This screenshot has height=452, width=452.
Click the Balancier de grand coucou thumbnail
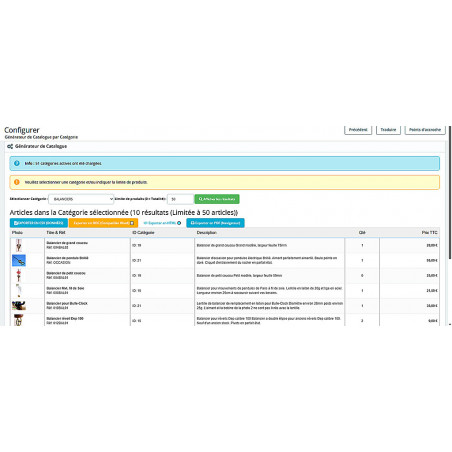[19, 245]
